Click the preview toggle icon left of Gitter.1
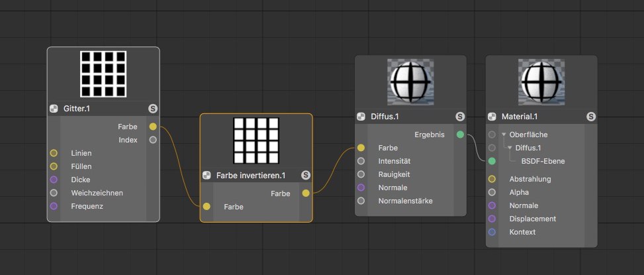 pyautogui.click(x=54, y=109)
